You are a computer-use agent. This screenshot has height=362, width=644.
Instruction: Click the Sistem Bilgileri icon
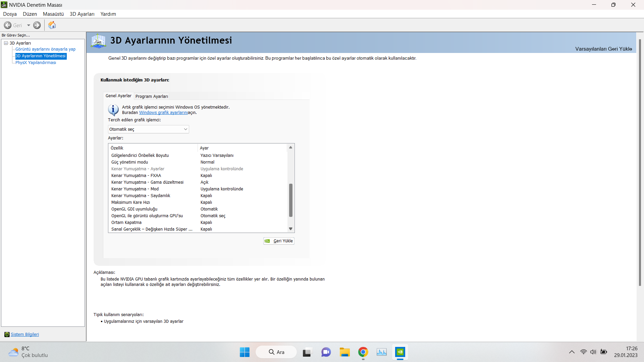pyautogui.click(x=7, y=335)
